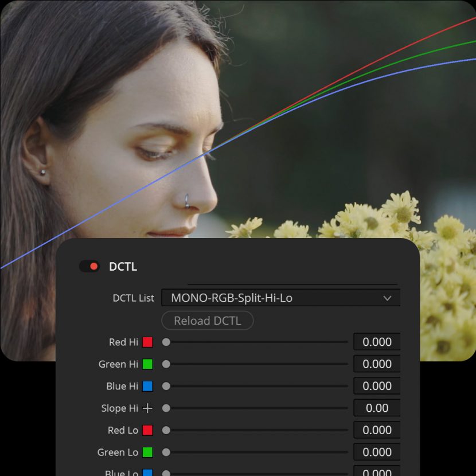The width and height of the screenshot is (476, 476).
Task: Select the Red Hi value field
Action: pos(377,342)
